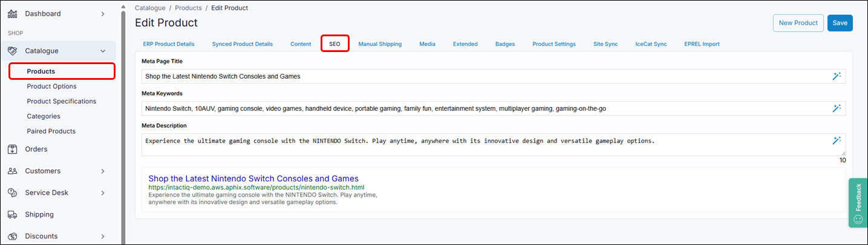Go to the Site Sync tab
Viewport: 868px width, 245px height.
tap(605, 44)
